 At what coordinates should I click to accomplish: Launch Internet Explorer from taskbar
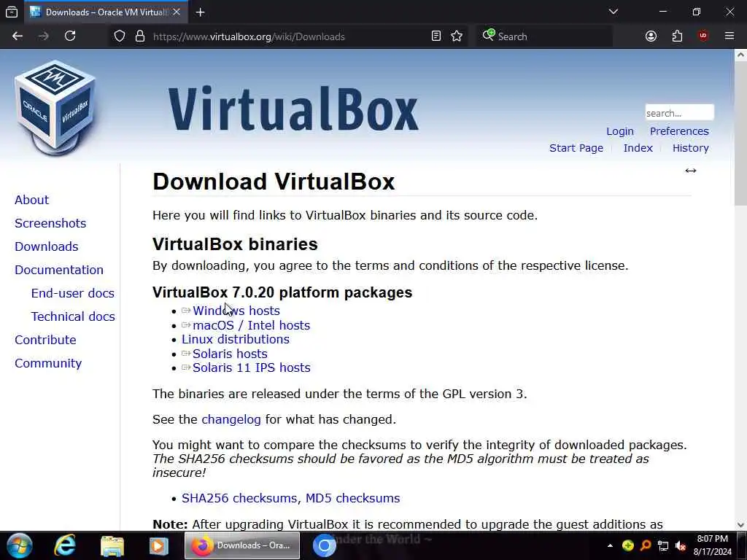(65, 545)
